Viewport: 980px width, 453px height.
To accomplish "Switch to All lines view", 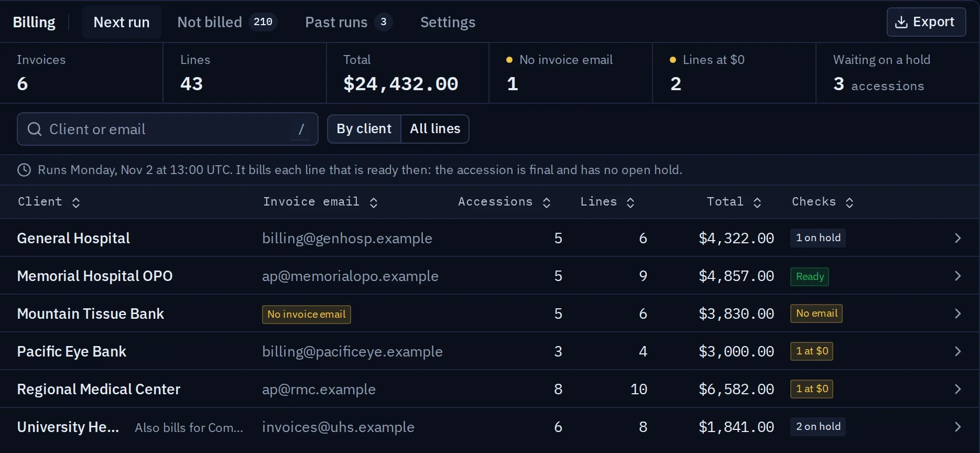I will coord(435,129).
